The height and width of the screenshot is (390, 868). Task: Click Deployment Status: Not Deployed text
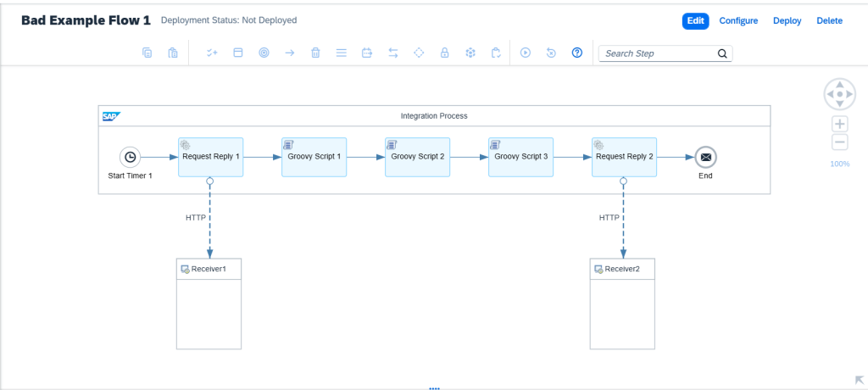229,20
